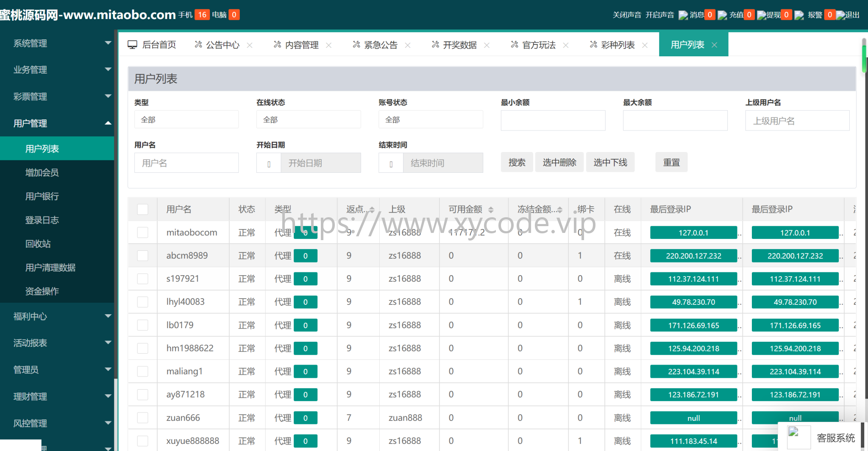
Task: Sort by 返点 column arrows
Action: pyautogui.click(x=372, y=210)
